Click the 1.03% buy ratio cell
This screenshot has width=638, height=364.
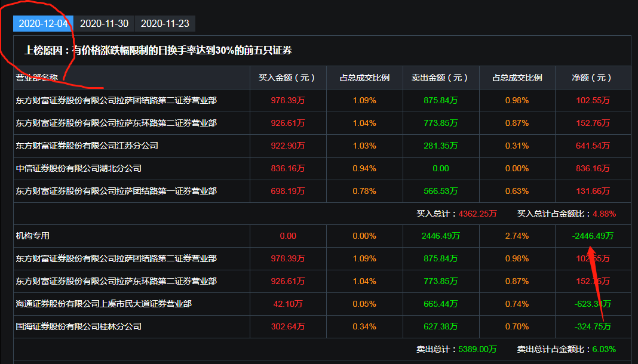click(x=364, y=146)
